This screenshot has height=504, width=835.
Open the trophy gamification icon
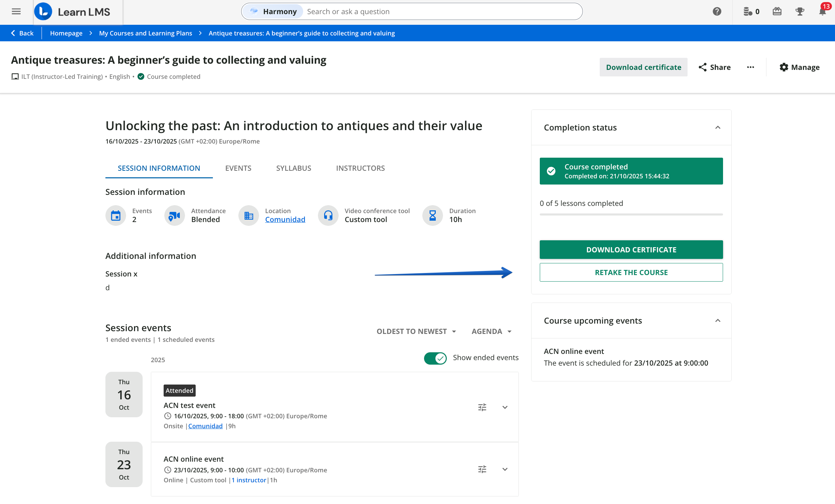(x=800, y=12)
